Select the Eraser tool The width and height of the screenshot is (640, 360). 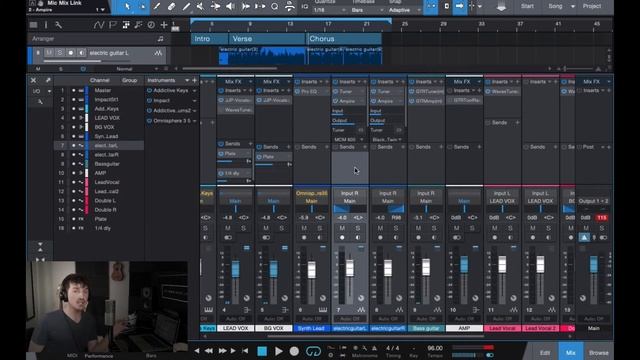(x=171, y=7)
